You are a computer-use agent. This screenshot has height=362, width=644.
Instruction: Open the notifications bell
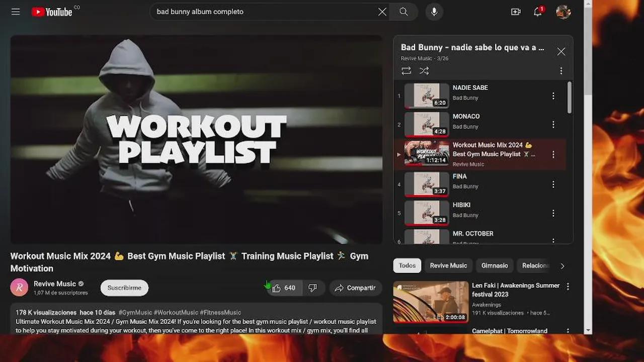pyautogui.click(x=538, y=12)
